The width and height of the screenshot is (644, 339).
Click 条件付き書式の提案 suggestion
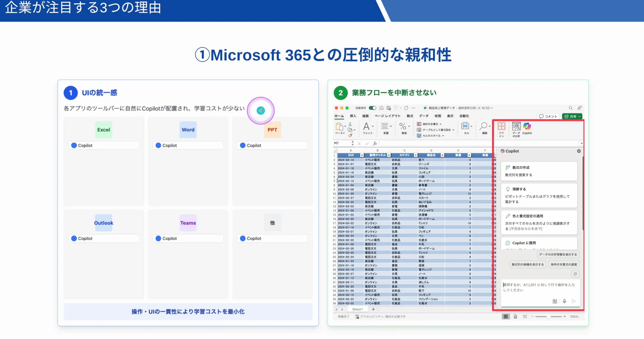tap(564, 265)
